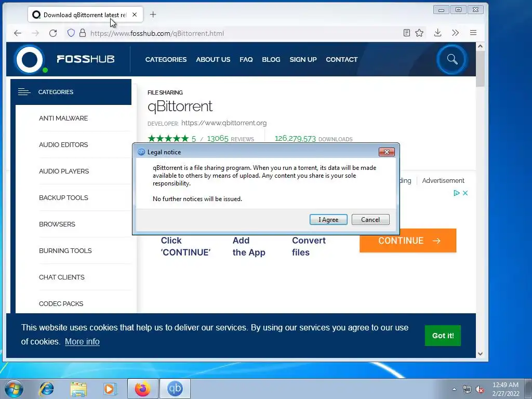The image size is (532, 399).
Task: Reload the current page
Action: [53, 33]
